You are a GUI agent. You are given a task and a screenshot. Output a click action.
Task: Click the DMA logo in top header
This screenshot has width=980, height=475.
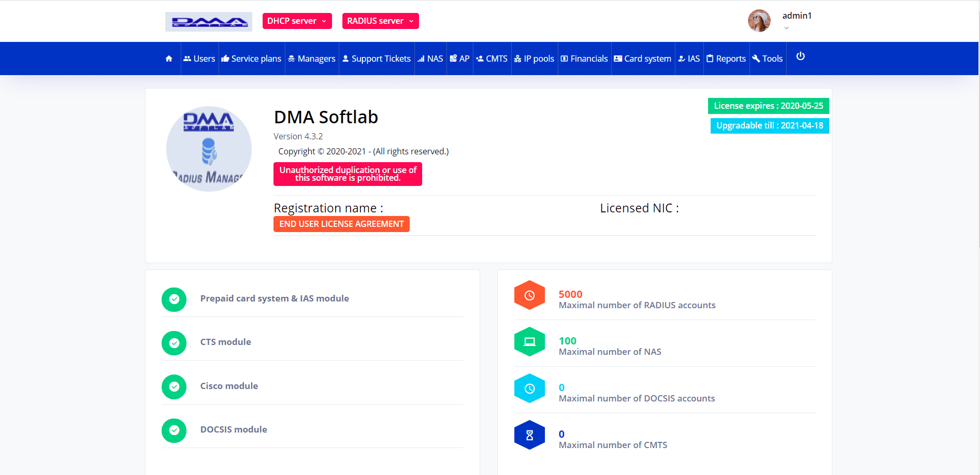[209, 22]
